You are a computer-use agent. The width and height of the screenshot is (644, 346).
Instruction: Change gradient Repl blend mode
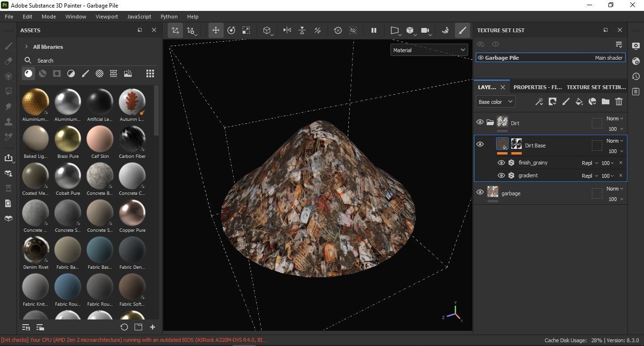coord(590,176)
